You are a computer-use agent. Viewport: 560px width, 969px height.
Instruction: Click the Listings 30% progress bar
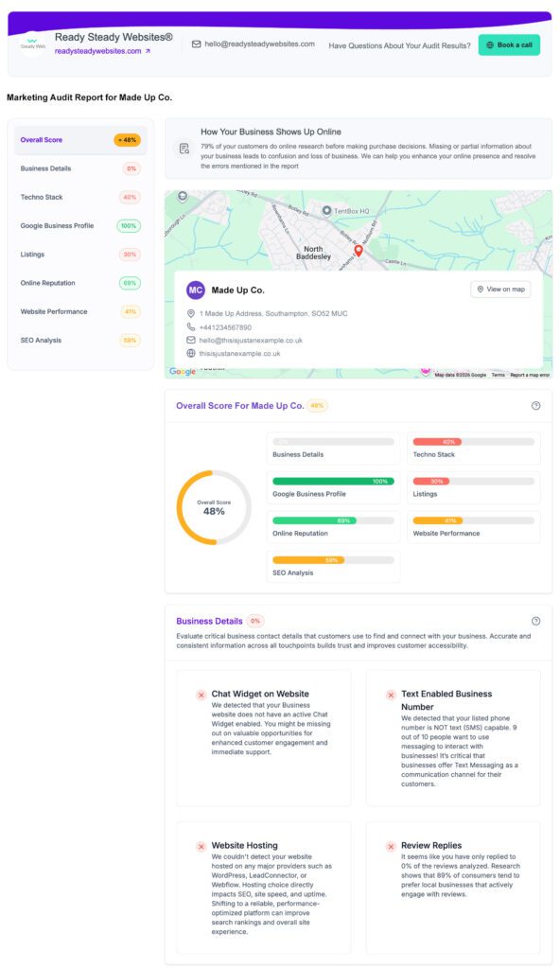[474, 482]
